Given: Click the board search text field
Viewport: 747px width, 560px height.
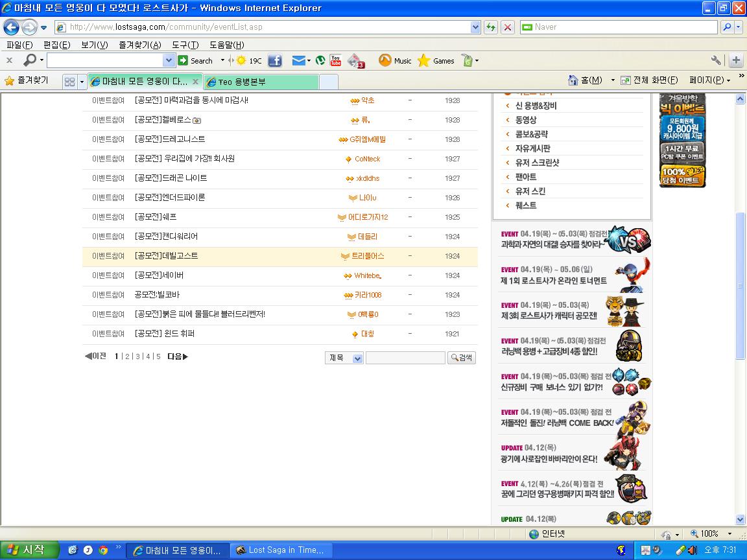Looking at the screenshot, I should pyautogui.click(x=405, y=358).
